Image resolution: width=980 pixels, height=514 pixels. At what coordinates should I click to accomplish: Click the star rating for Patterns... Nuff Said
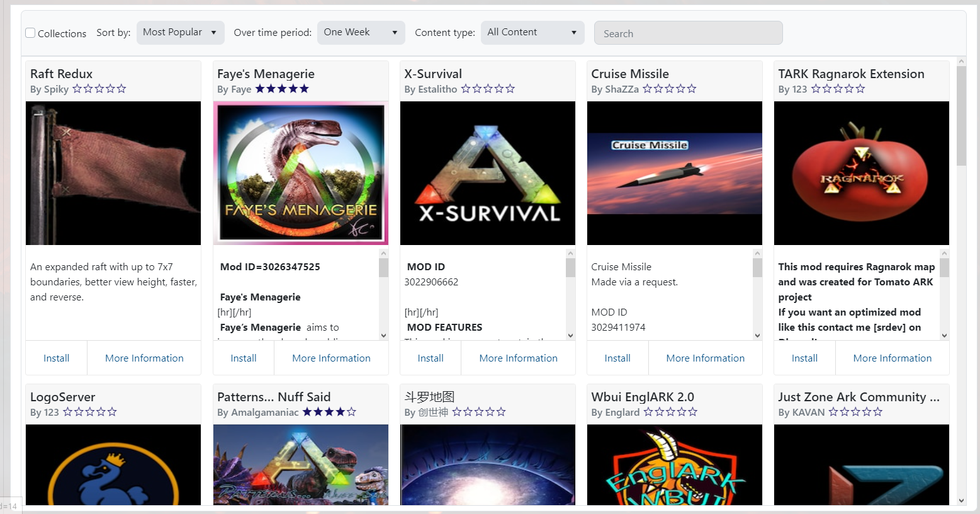(329, 412)
